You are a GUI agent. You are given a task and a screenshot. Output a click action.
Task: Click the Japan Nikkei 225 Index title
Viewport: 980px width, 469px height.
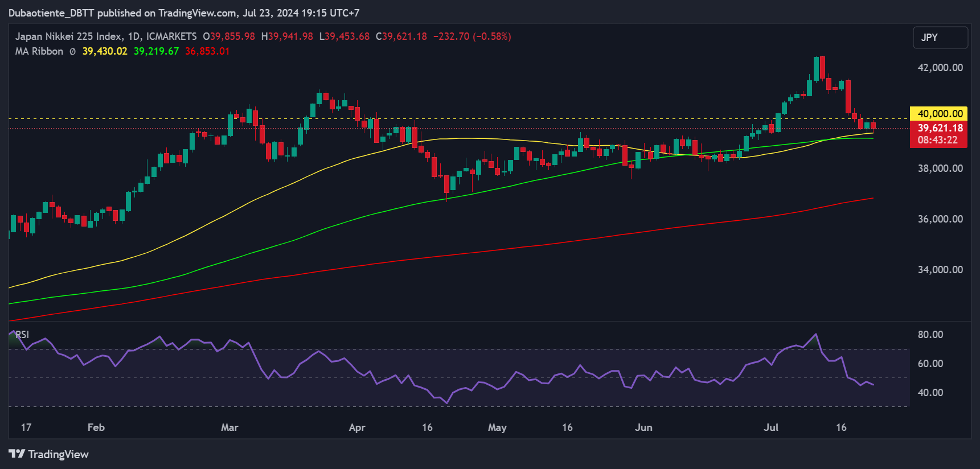[x=68, y=36]
